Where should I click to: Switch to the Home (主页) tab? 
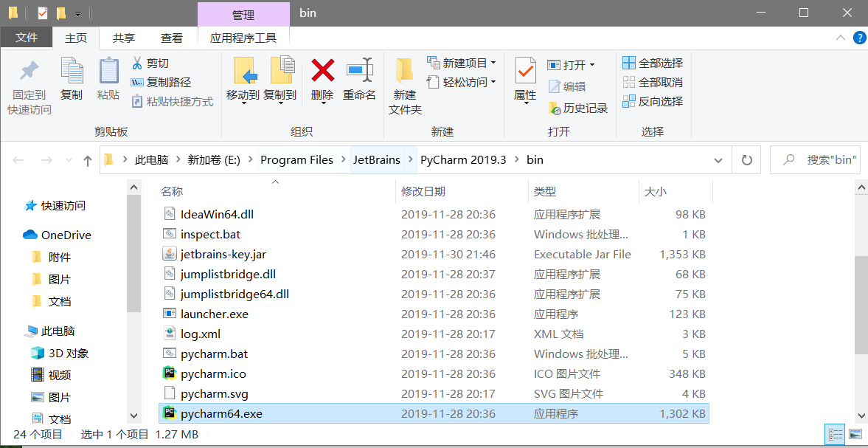coord(76,38)
